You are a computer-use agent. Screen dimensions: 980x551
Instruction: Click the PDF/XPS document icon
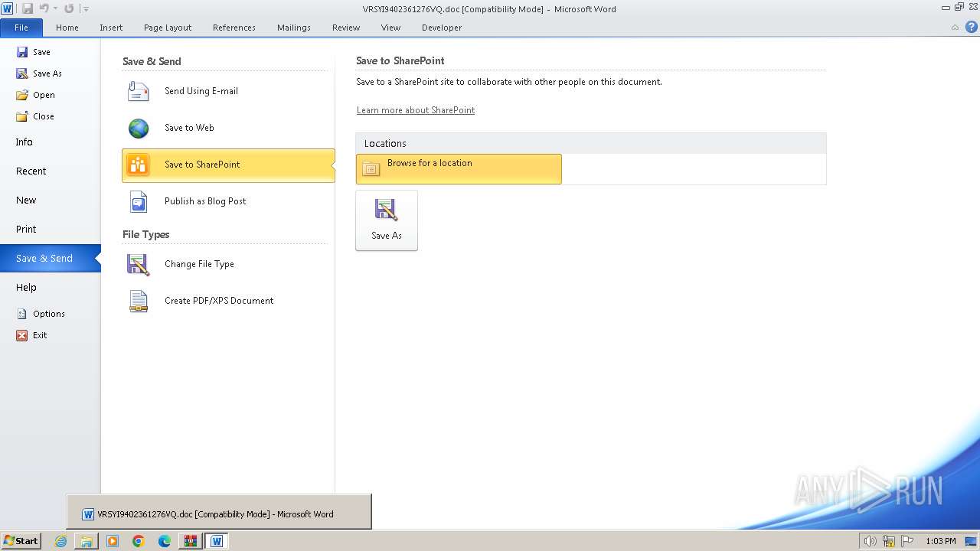click(x=139, y=301)
